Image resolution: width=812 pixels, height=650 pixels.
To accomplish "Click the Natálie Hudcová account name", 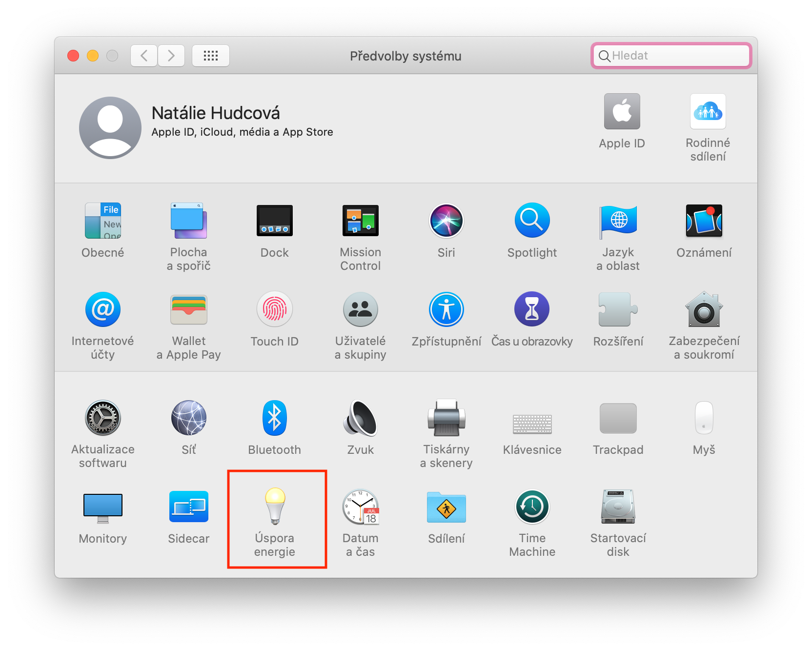I will pos(216,113).
